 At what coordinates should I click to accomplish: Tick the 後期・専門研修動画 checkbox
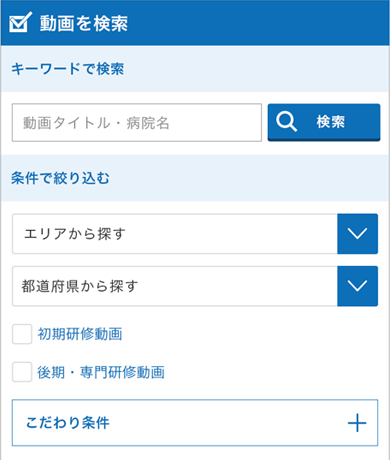coord(22,372)
